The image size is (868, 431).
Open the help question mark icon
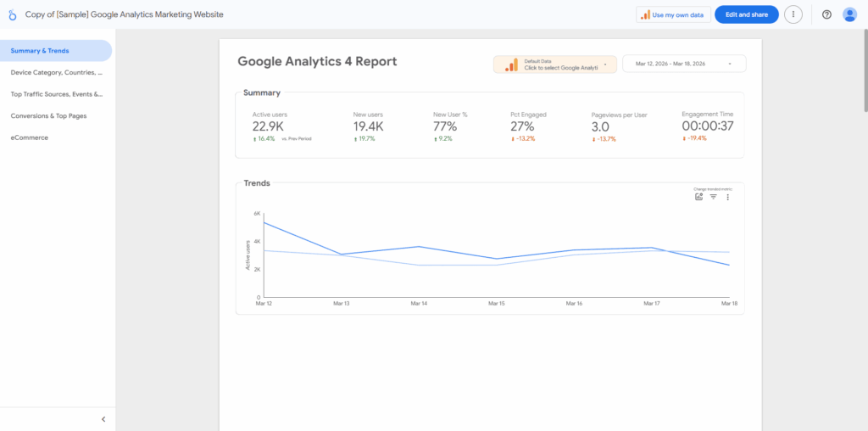pyautogui.click(x=826, y=14)
